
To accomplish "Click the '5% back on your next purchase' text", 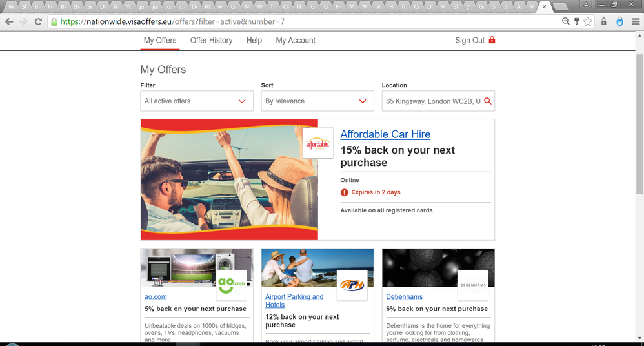I will [196, 309].
